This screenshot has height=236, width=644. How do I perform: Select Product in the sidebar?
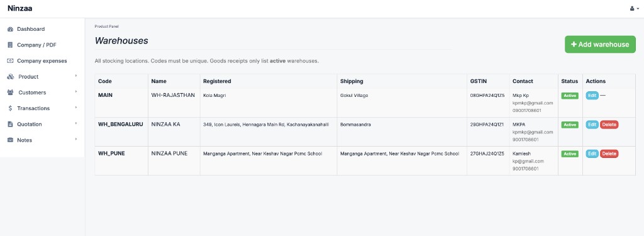[28, 77]
